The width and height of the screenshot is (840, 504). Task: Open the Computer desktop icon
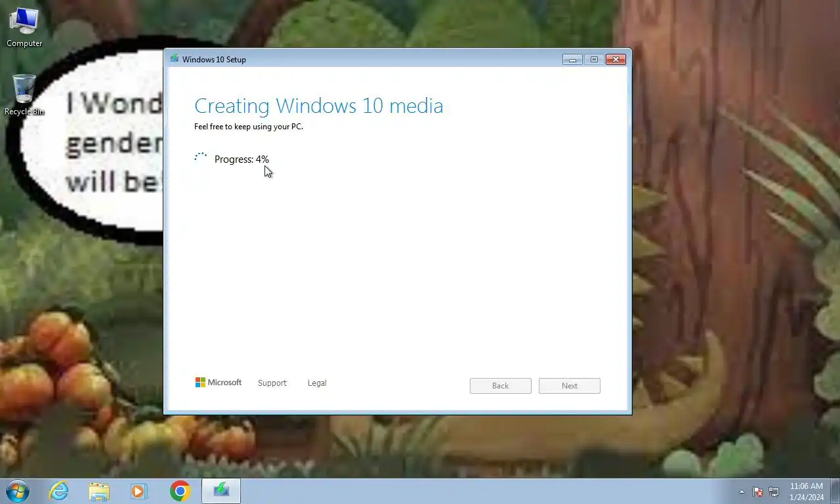[24, 28]
